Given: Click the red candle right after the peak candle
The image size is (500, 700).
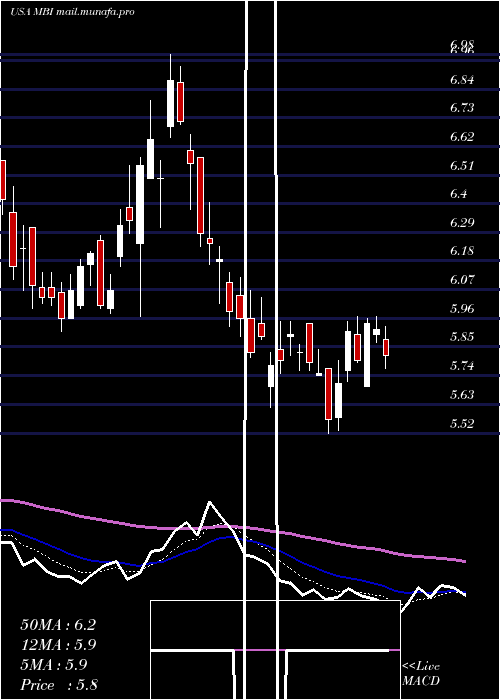Looking at the screenshot, I should 180,102.
